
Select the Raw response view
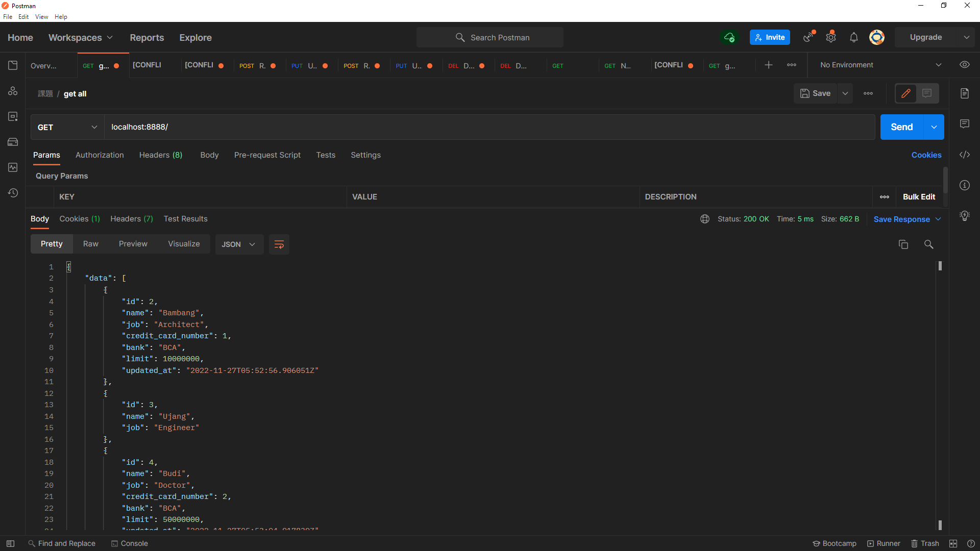coord(91,244)
